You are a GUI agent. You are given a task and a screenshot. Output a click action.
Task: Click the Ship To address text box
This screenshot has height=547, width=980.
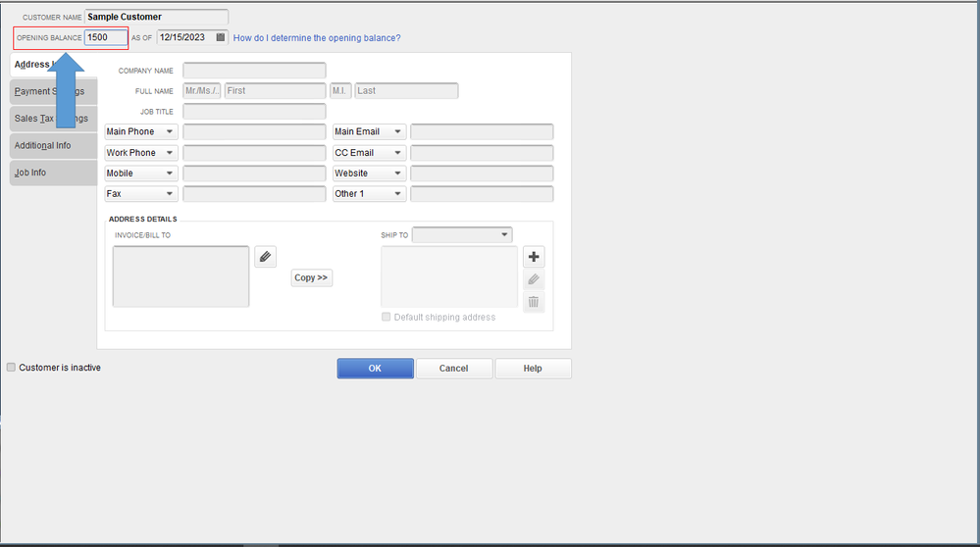[x=449, y=276]
